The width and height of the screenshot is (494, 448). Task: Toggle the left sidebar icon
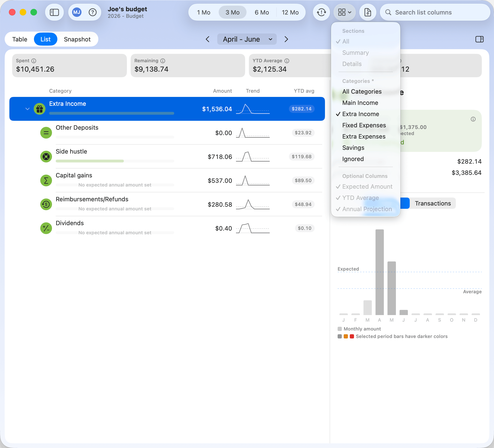point(54,12)
